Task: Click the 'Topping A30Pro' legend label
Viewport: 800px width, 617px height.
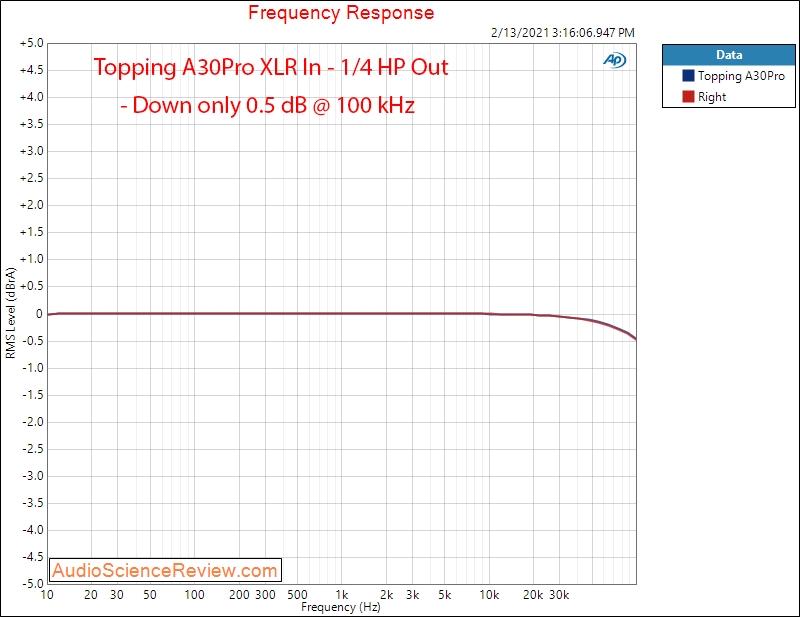Action: 741,76
